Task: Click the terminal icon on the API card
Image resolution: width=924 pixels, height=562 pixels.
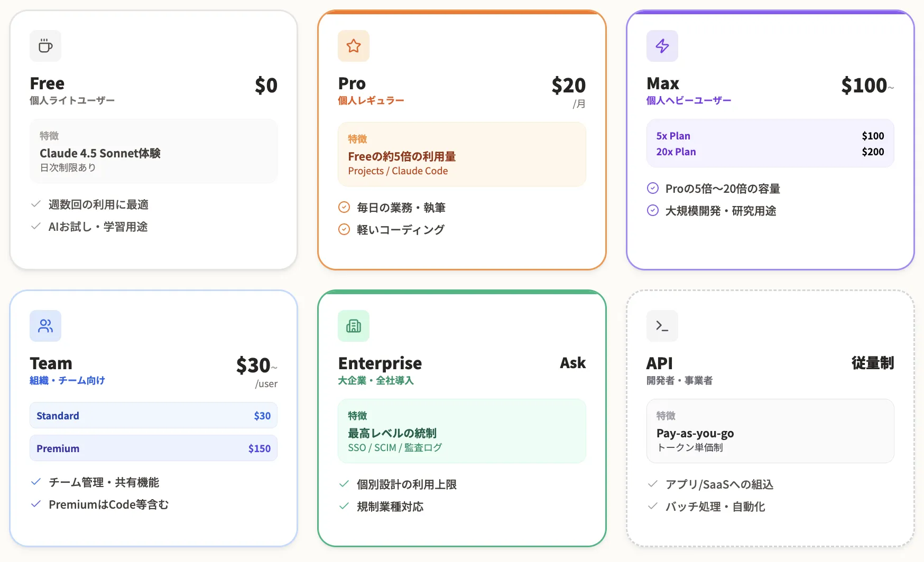Action: (x=662, y=326)
